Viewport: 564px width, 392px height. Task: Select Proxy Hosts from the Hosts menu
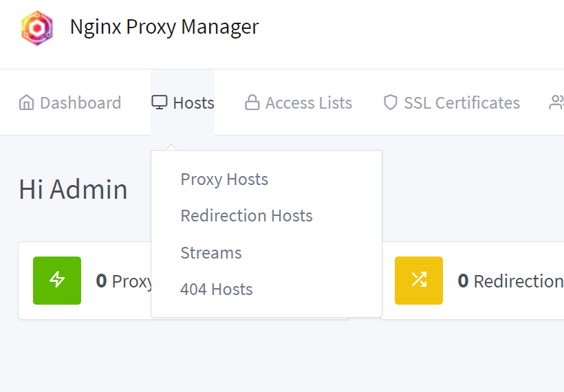(x=224, y=179)
